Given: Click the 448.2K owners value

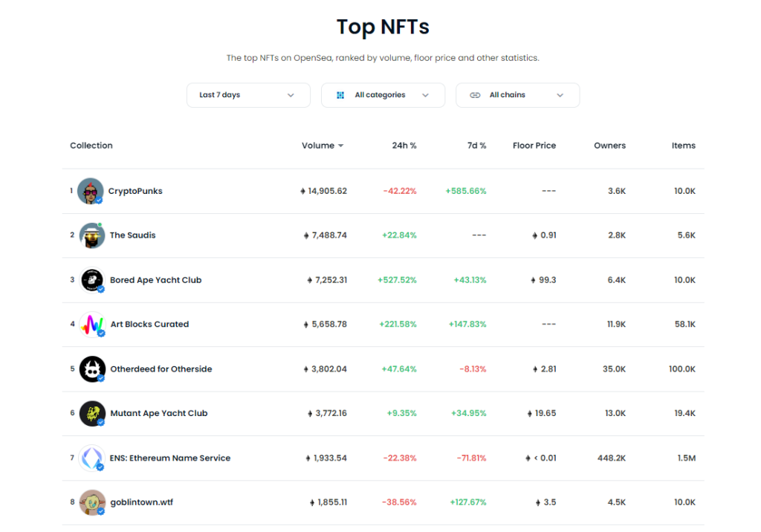Looking at the screenshot, I should (x=612, y=458).
